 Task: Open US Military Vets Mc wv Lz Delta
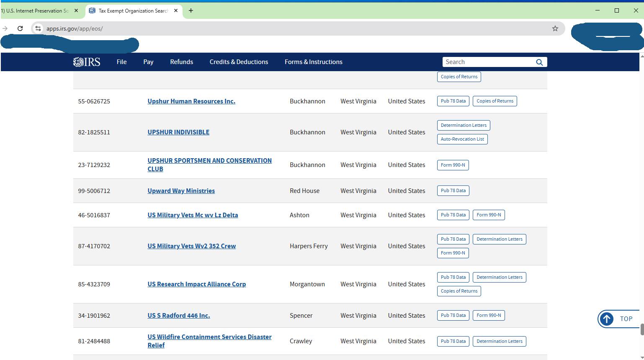[x=193, y=215]
